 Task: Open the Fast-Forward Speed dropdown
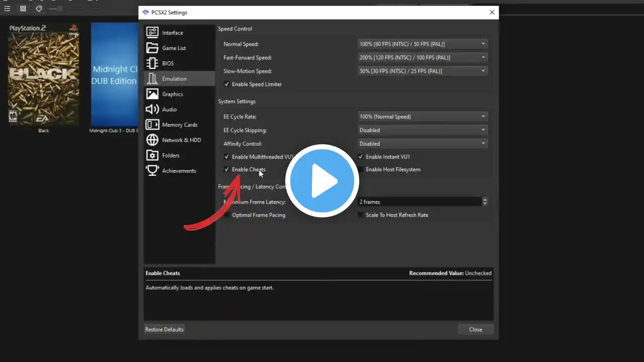pyautogui.click(x=423, y=58)
